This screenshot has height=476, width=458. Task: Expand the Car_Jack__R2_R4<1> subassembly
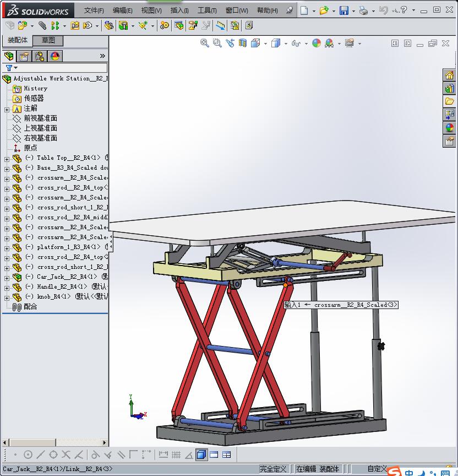click(x=7, y=278)
